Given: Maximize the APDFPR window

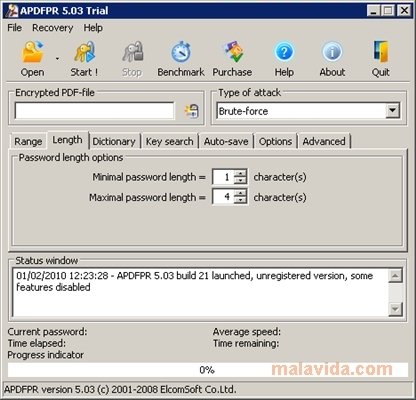Looking at the screenshot, I should (388, 11).
